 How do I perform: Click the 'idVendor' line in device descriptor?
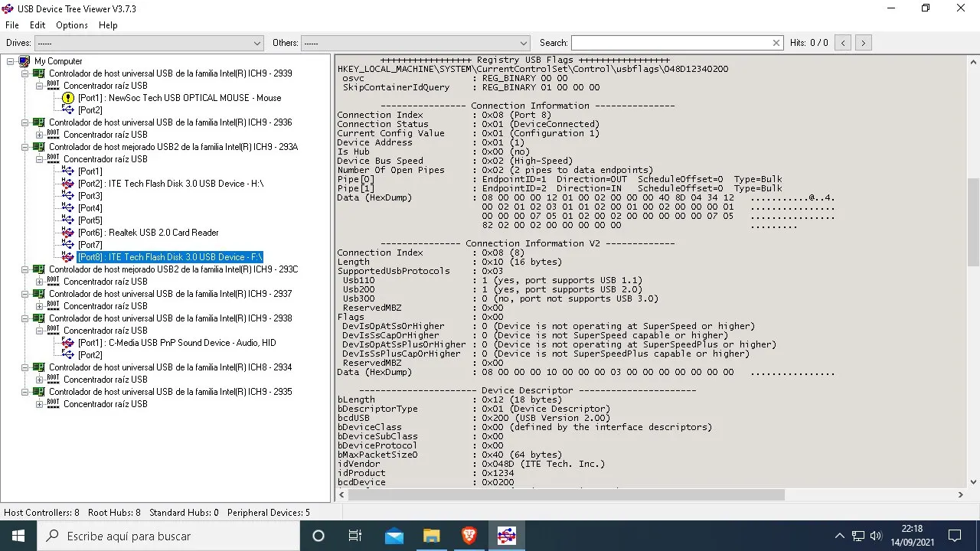(x=471, y=464)
